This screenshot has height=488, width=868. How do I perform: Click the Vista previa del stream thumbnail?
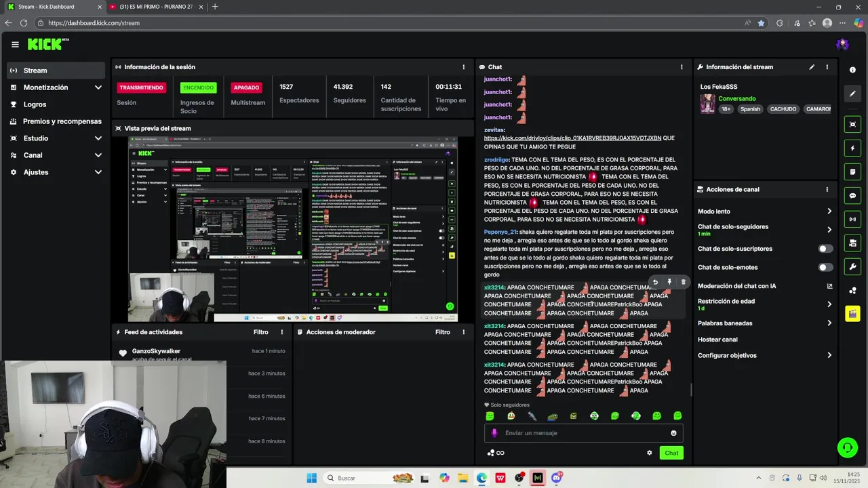[293, 229]
